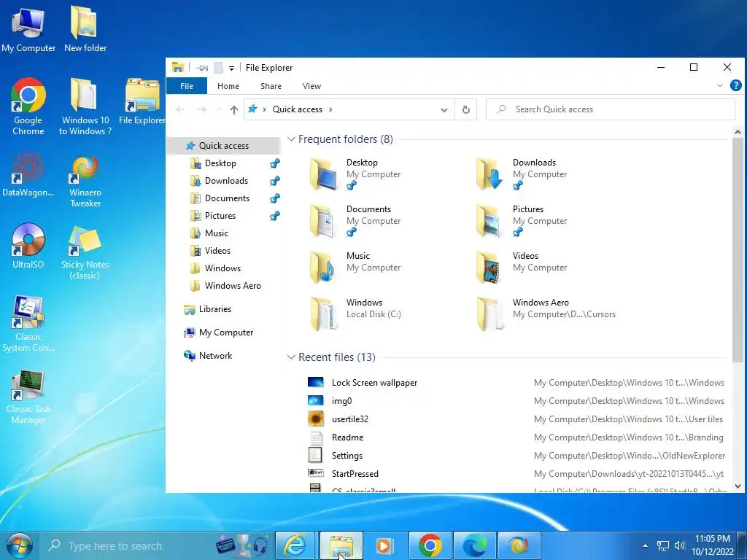Screen dimensions: 747x560
Task: Select Windows Aero folder in Frequent folders
Action: point(546,314)
